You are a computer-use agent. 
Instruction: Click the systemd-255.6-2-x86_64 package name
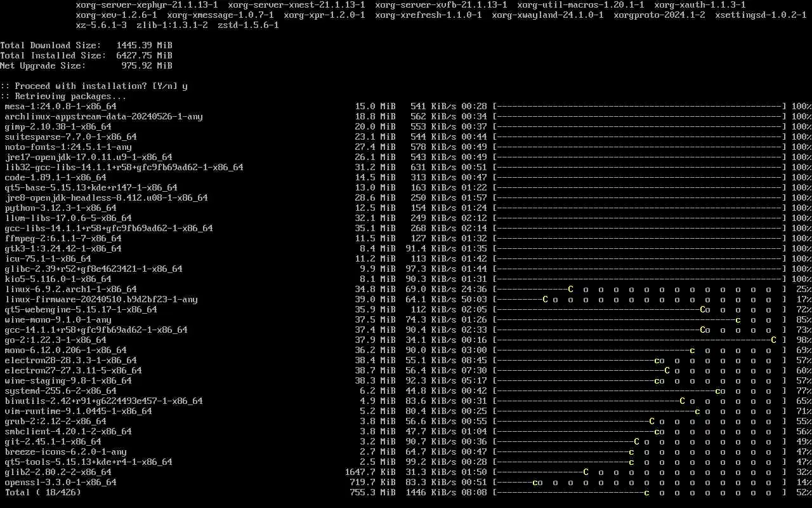[x=60, y=391]
